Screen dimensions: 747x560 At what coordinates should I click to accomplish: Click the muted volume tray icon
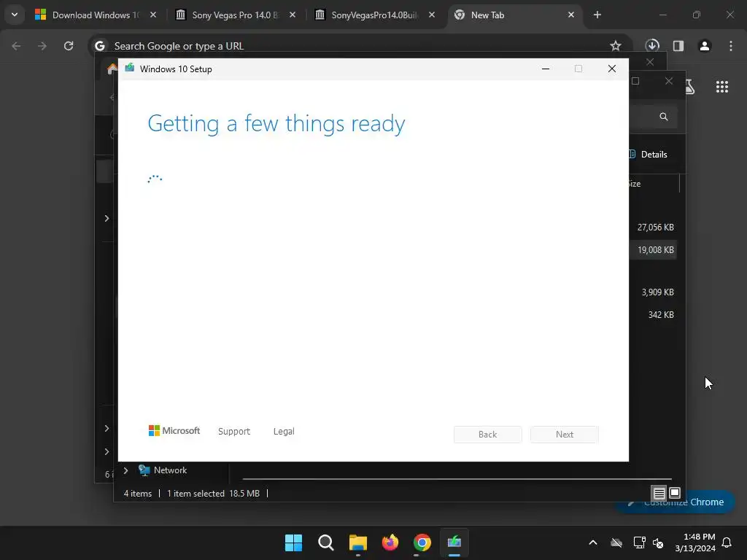[x=658, y=542]
